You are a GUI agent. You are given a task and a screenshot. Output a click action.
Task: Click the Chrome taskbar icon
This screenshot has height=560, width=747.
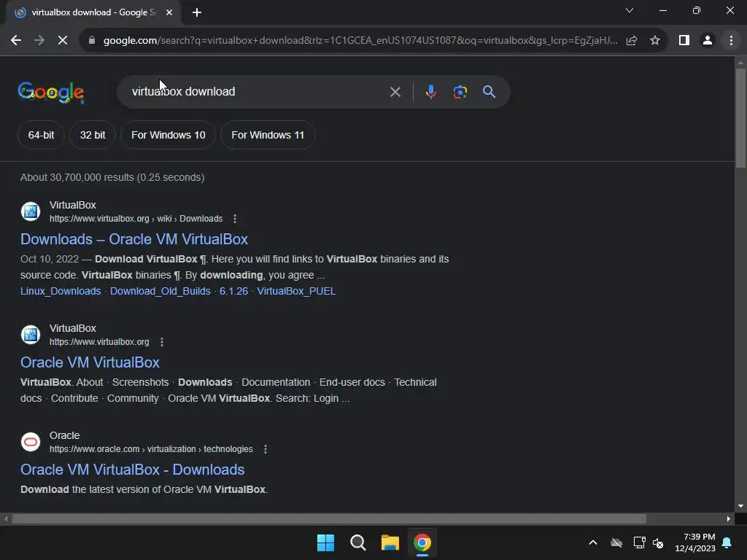422,542
